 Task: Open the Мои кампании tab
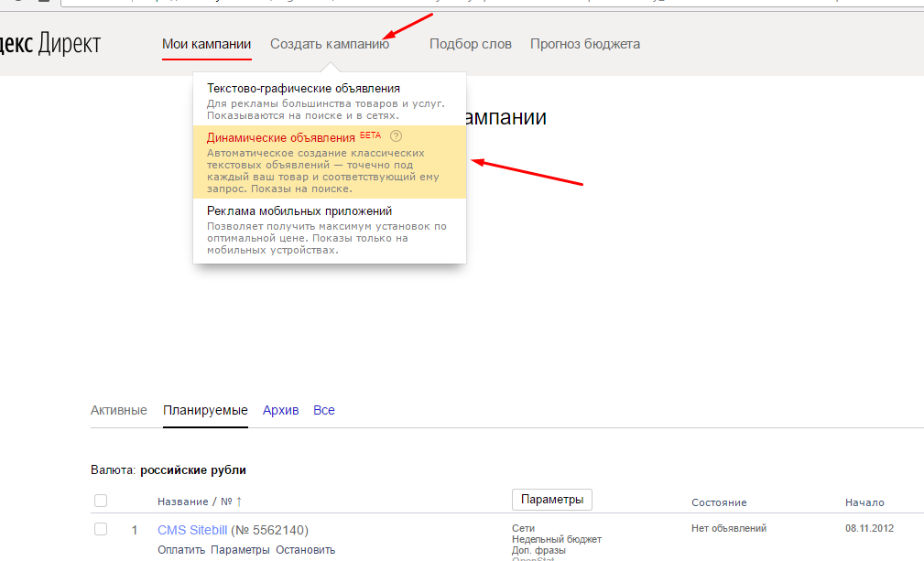[x=206, y=44]
